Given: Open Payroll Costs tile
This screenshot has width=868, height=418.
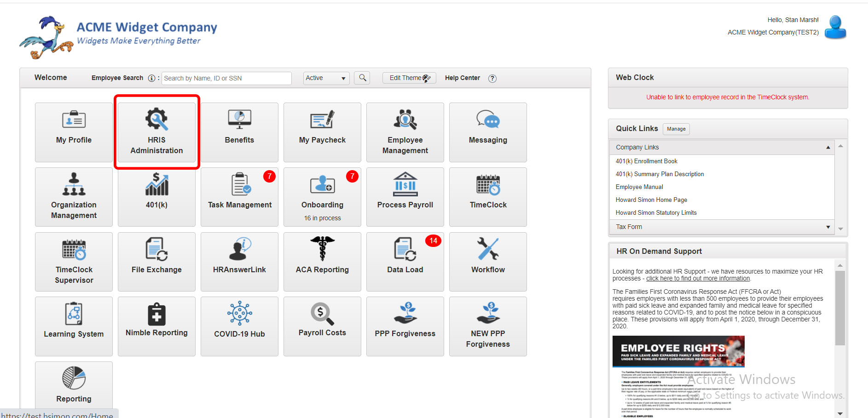Looking at the screenshot, I should pos(322,326).
